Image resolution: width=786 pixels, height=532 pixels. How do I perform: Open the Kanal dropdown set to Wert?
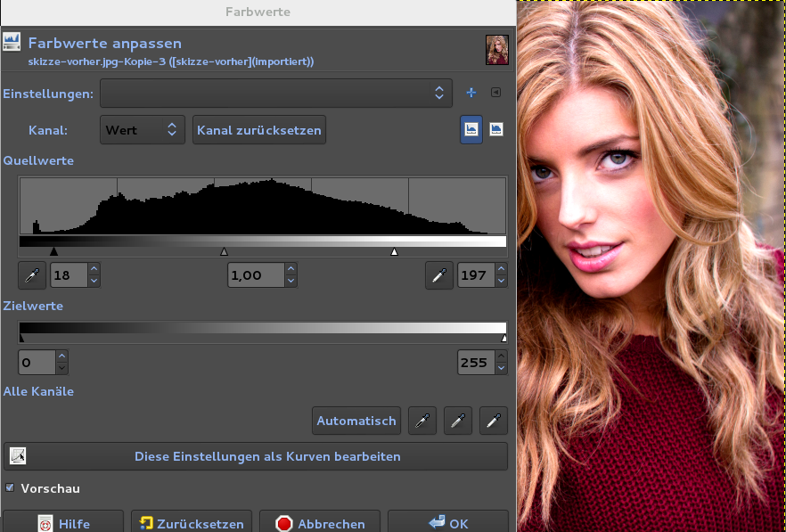click(142, 130)
